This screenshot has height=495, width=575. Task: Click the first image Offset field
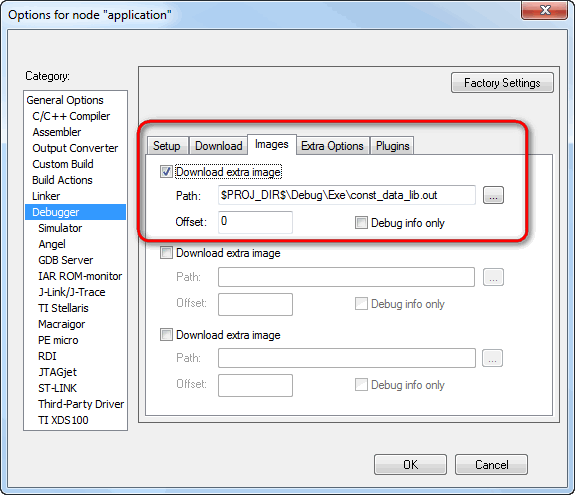255,222
